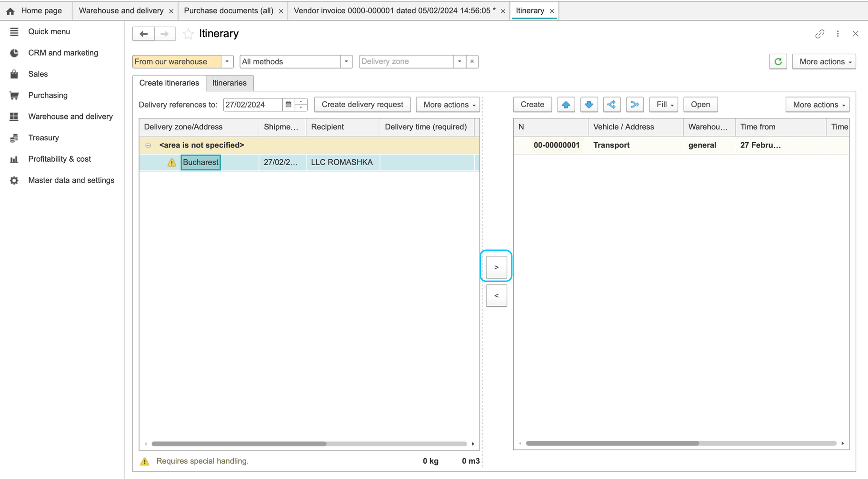Open the calendar picker for delivery date

(289, 105)
